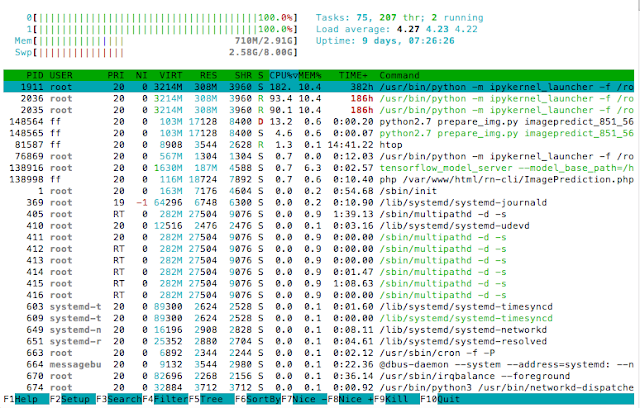The width and height of the screenshot is (640, 408).
Task: Select prepare_img.py process 148565
Action: pos(318,133)
